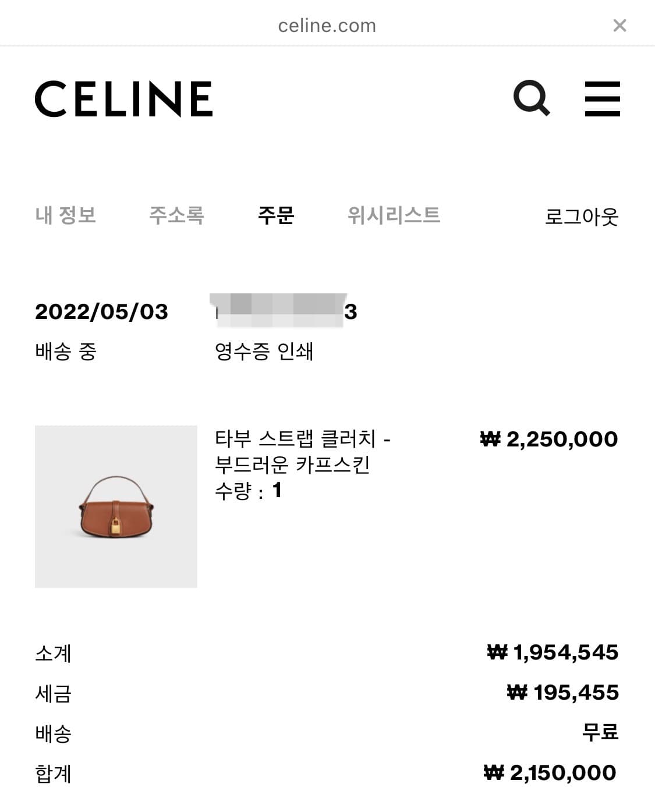The image size is (655, 812).
Task: Click the CELINE logo
Action: click(124, 98)
